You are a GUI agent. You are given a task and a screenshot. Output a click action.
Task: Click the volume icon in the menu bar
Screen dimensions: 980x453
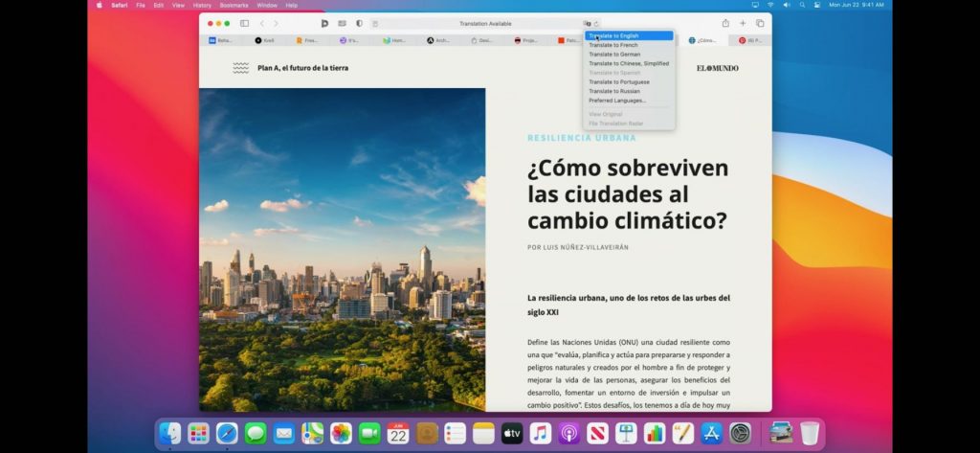coord(787,5)
